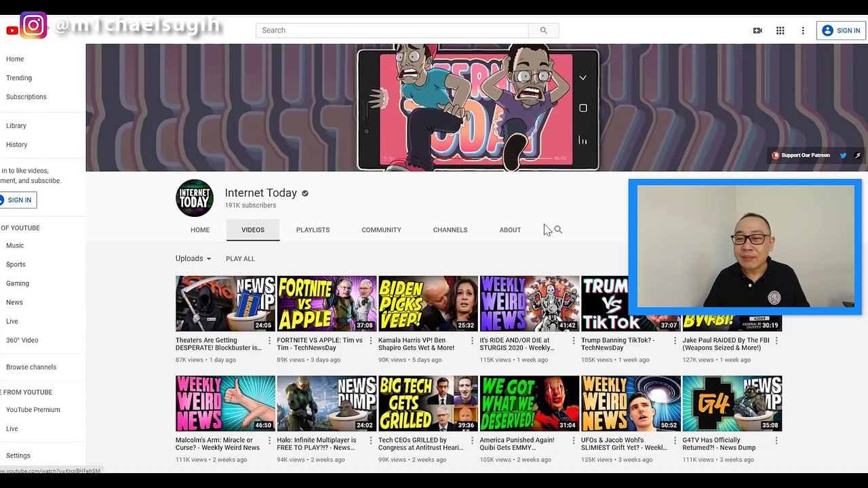Open the YouTube apps grid icon

(780, 30)
